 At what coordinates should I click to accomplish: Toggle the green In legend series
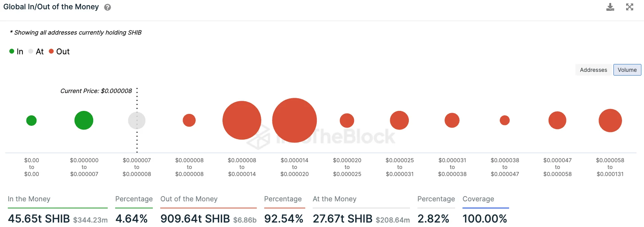tap(16, 52)
